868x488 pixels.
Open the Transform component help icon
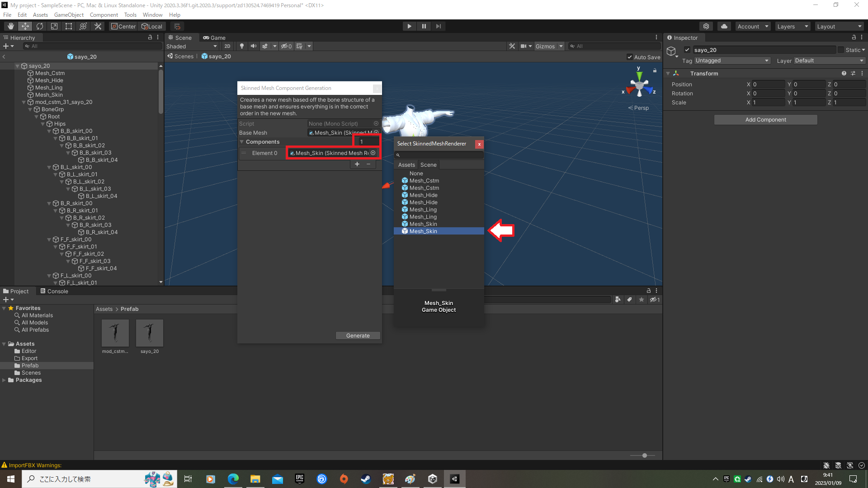844,73
